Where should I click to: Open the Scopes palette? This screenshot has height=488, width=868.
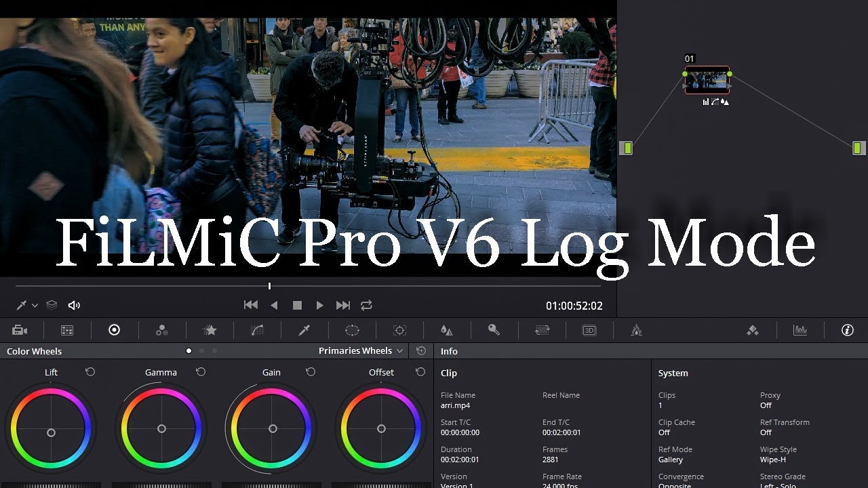[x=800, y=330]
